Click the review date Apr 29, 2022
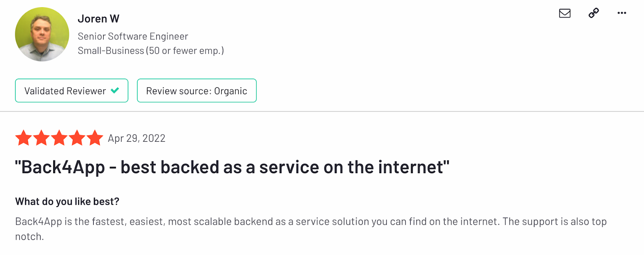Viewport: 644px width, 255px height. (x=136, y=138)
